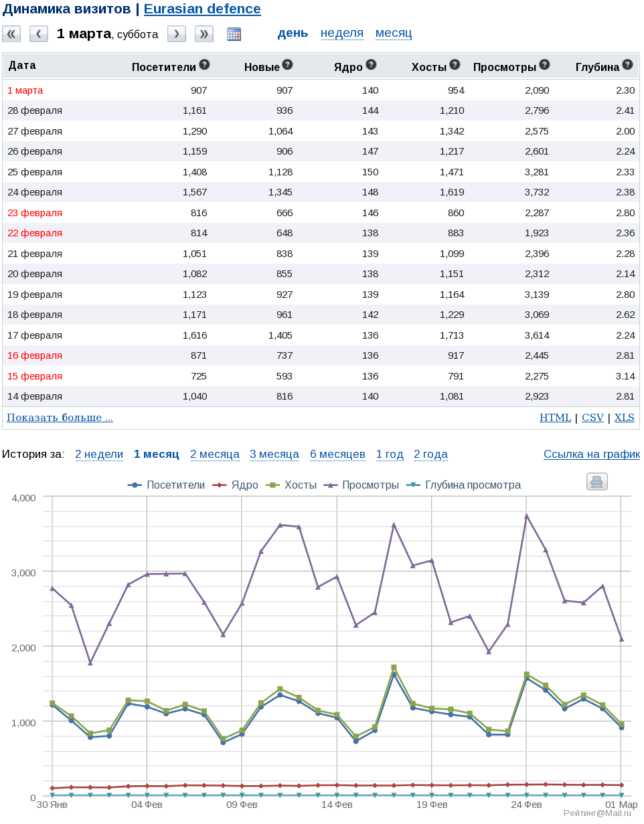Click hosts value 1,713 for 17 февраля
This screenshot has width=644, height=824.
click(452, 335)
